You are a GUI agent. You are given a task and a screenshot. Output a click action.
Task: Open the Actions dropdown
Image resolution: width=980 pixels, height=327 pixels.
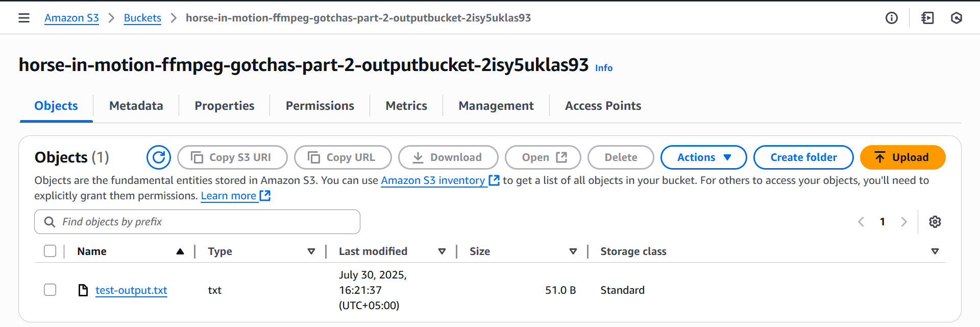[x=704, y=157]
